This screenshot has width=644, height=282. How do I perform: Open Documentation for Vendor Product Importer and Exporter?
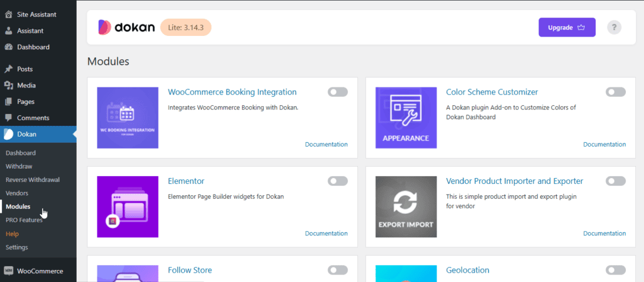click(604, 234)
